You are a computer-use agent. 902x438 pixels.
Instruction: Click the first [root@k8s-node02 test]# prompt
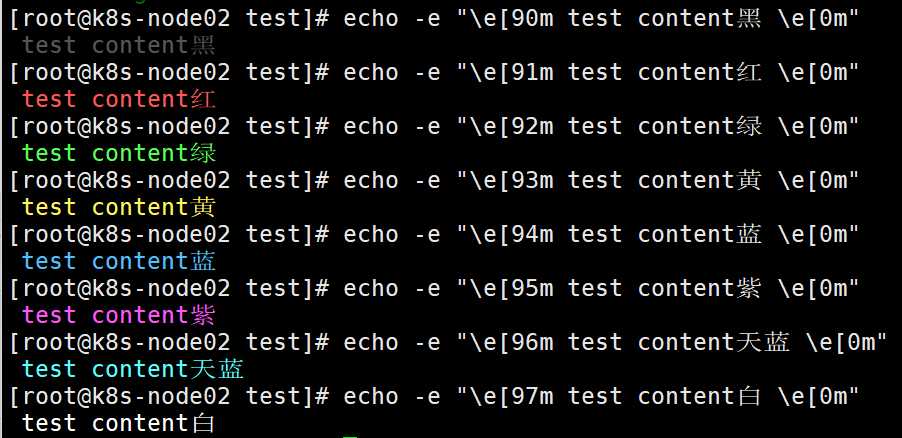(169, 19)
